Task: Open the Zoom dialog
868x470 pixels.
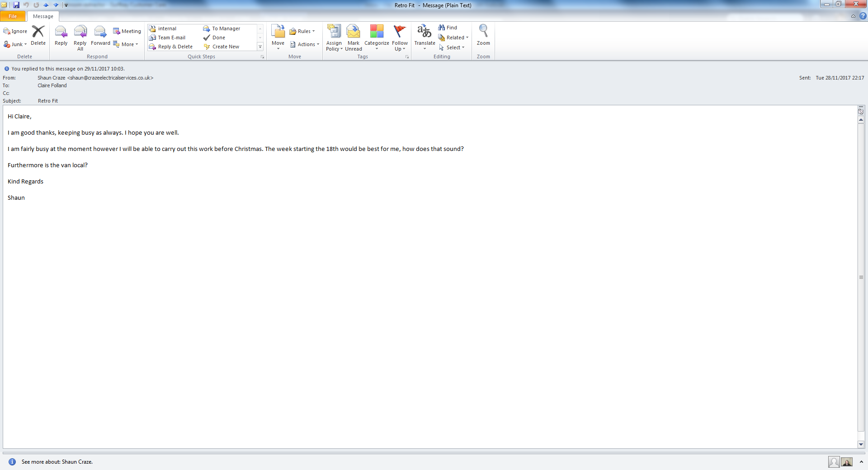Action: point(483,35)
